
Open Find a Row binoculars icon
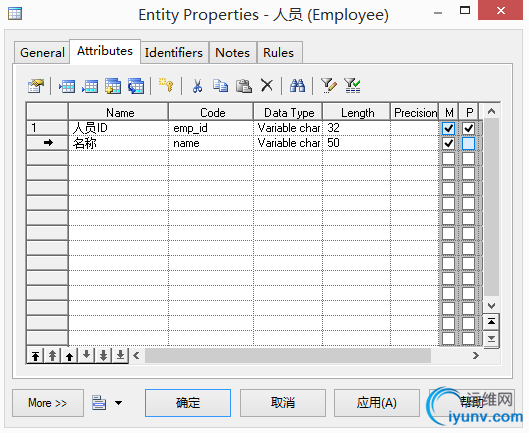pyautogui.click(x=298, y=86)
